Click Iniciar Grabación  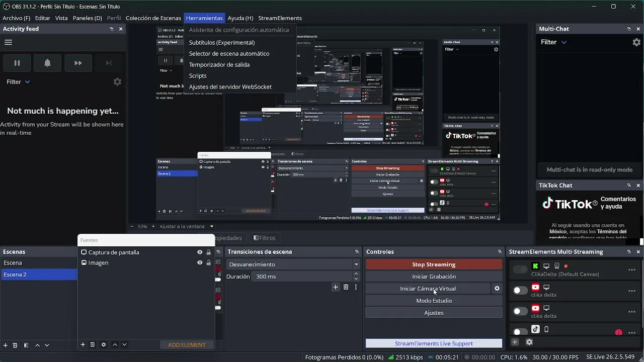tap(434, 277)
